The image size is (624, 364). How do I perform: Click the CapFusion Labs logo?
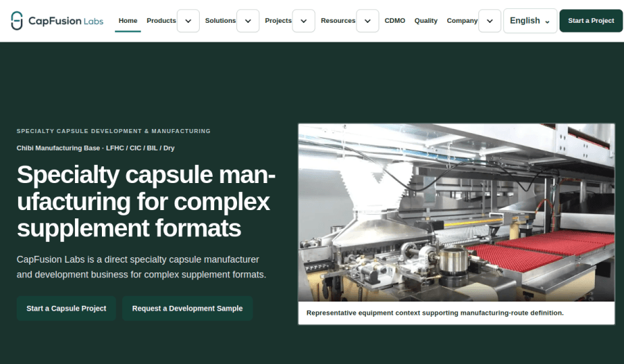pos(57,21)
